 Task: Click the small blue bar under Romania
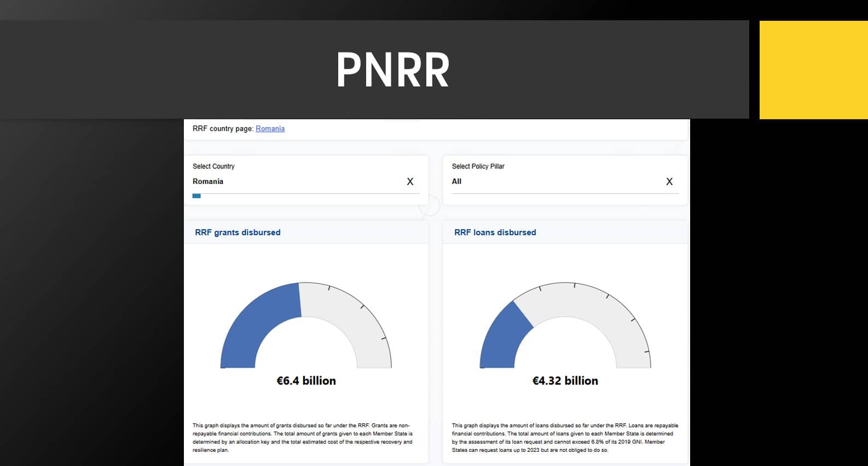coord(196,196)
